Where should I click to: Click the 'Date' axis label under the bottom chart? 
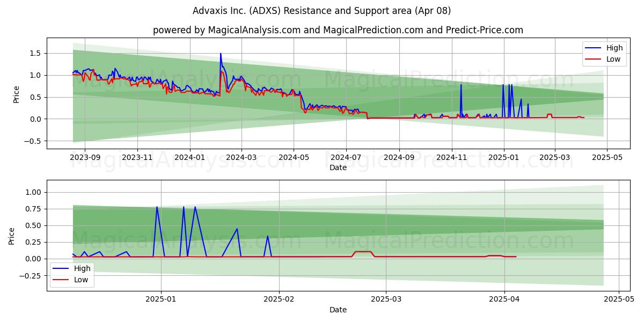point(338,310)
